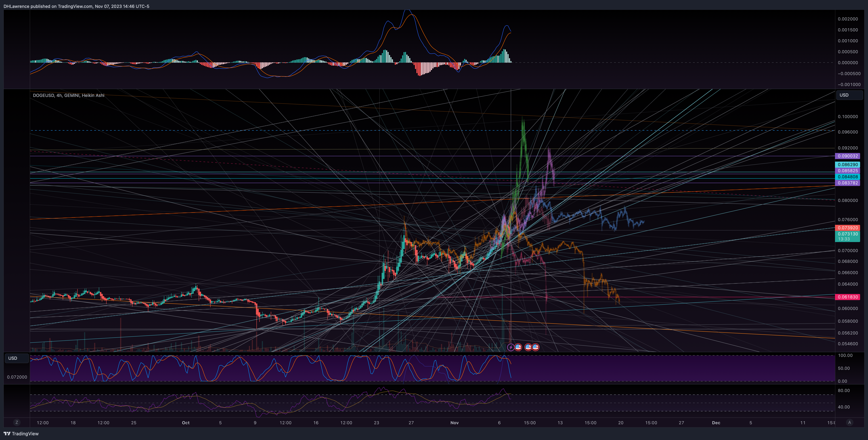Click the 0.100000 price axis tick

[848, 116]
